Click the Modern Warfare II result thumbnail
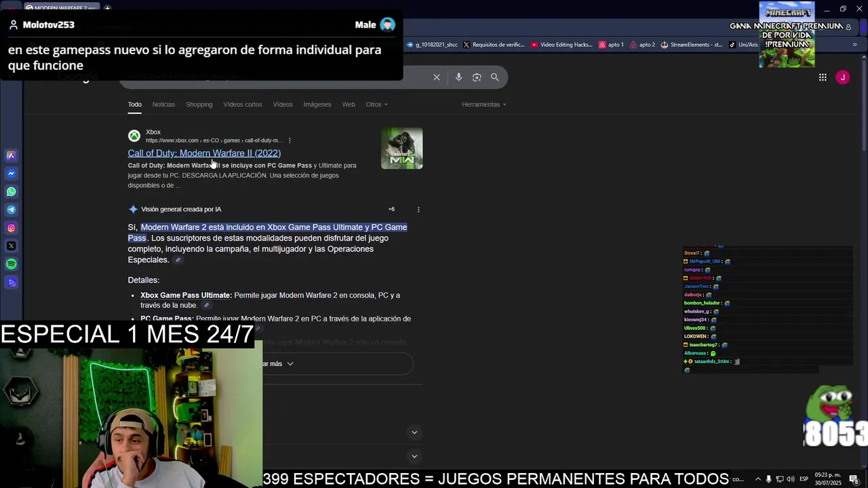 [x=401, y=148]
